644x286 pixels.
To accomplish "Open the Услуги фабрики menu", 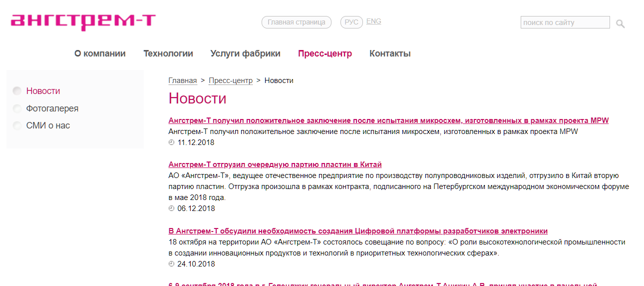I will point(246,53).
